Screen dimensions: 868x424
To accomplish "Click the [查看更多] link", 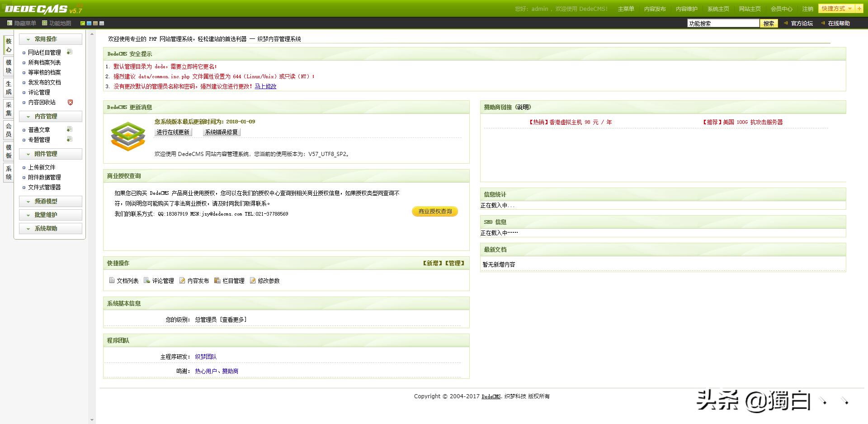I will coord(233,320).
